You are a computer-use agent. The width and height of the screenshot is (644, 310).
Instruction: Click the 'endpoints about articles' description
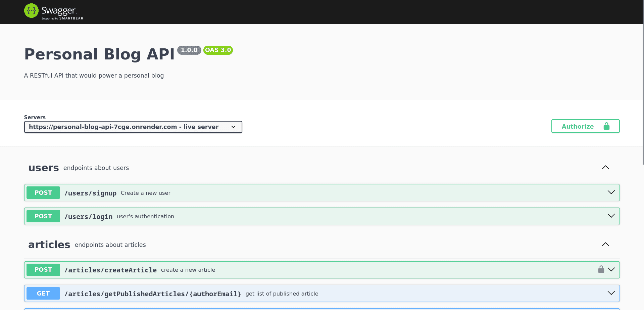coord(110,245)
